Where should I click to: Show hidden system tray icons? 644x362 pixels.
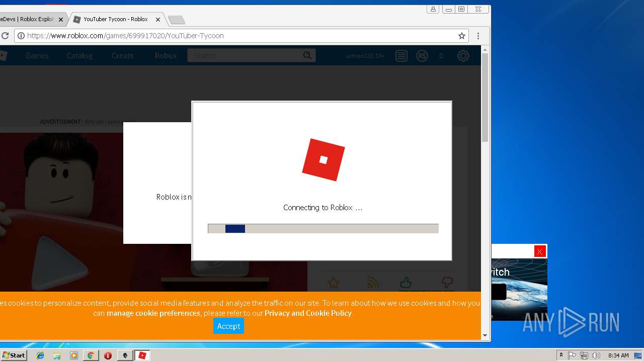point(561,355)
